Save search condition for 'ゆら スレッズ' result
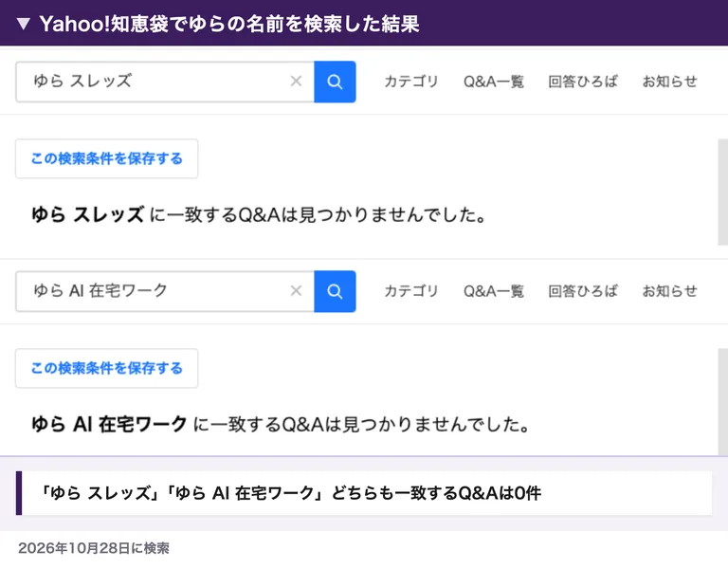 (107, 159)
